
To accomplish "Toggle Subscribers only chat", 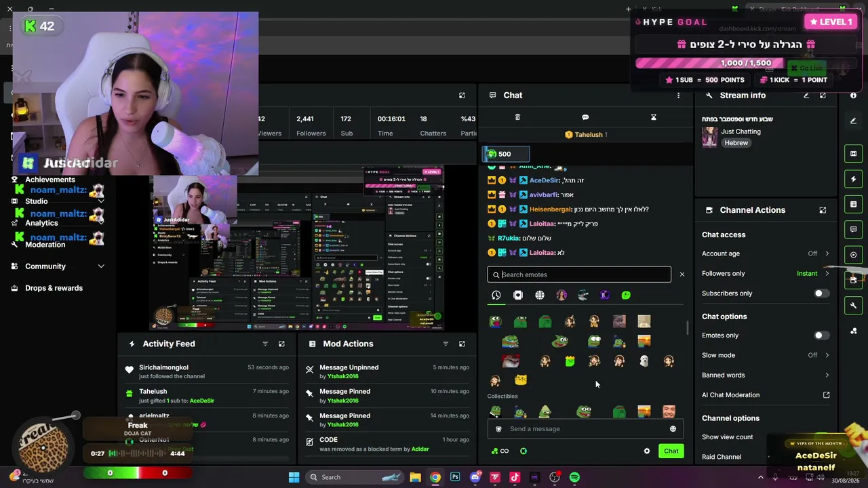I will tap(821, 293).
